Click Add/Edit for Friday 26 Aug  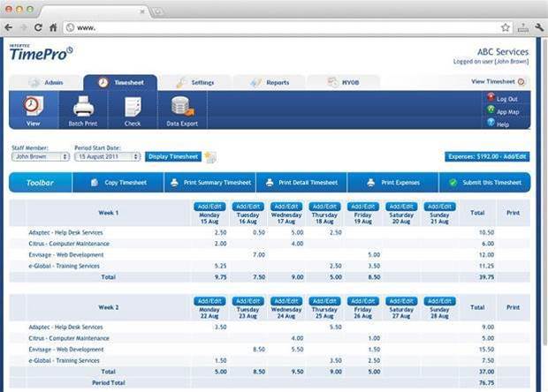pos(362,301)
